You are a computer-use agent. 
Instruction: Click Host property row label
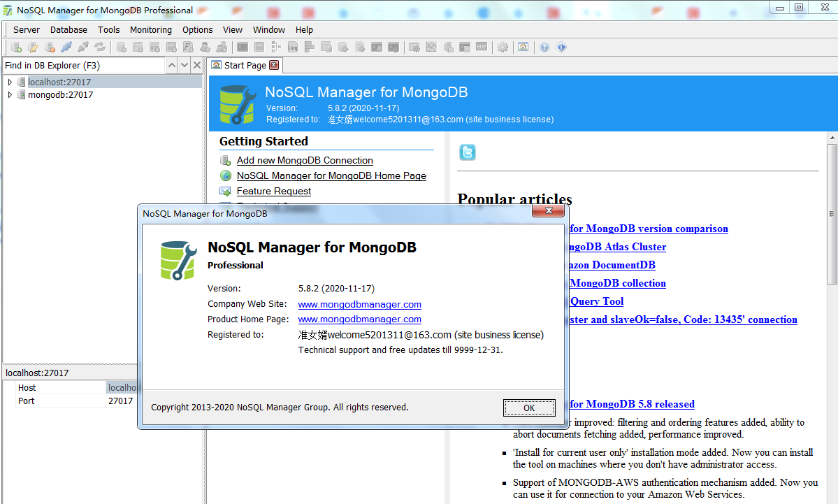coord(27,387)
